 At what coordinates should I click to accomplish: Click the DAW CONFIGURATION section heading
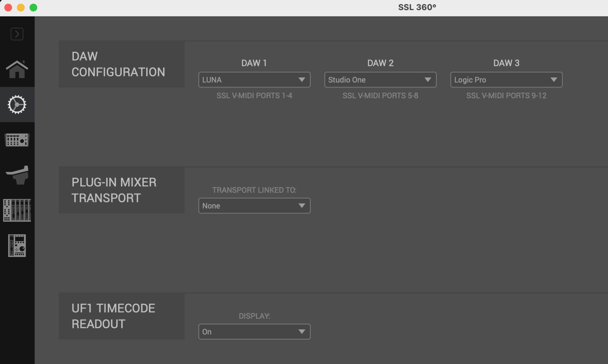118,64
